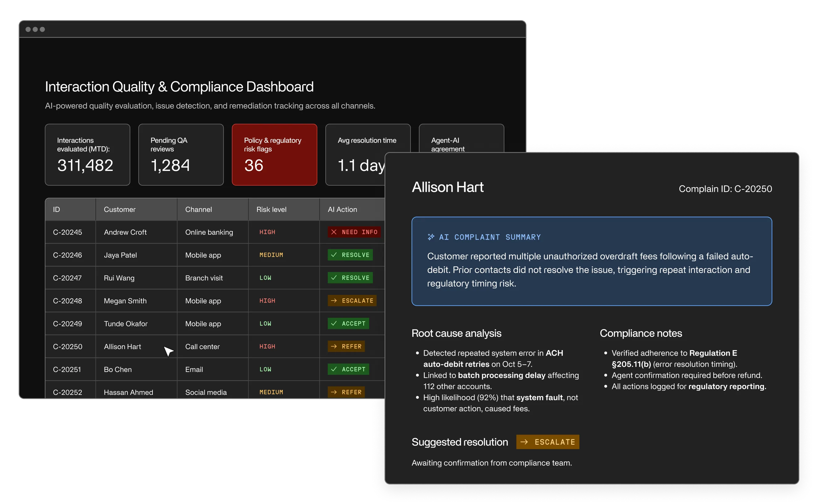Open complaint C-20245 ID cell
The image size is (818, 504).
tap(67, 232)
